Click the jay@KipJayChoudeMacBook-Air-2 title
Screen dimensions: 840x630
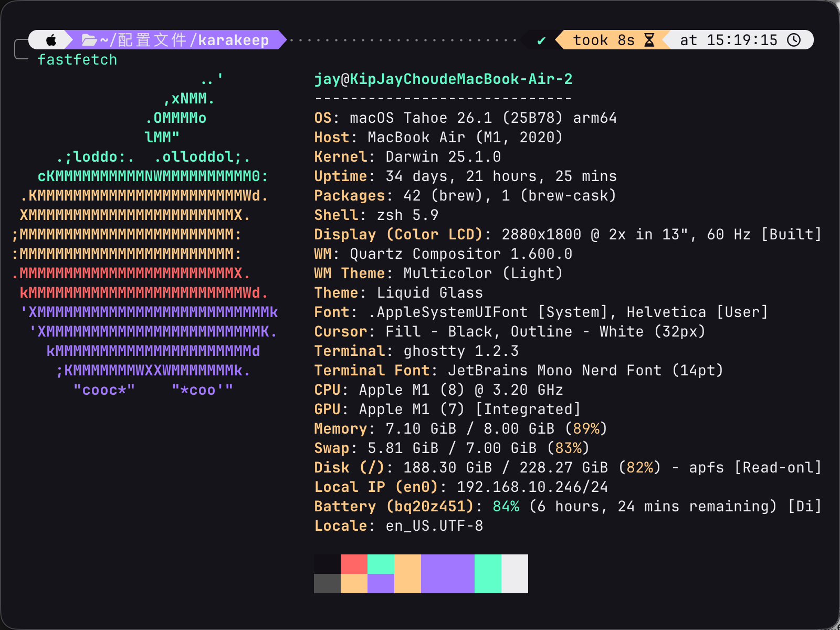(x=443, y=79)
